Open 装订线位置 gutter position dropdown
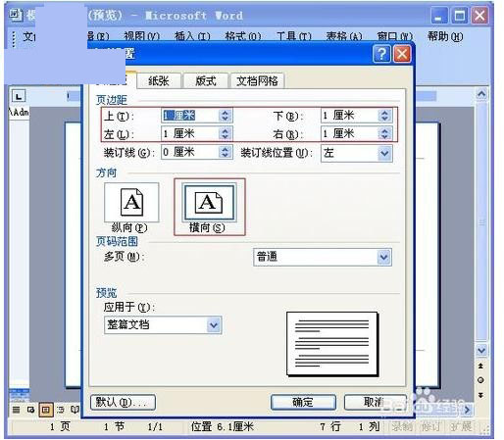This screenshot has width=504, height=440. pyautogui.click(x=384, y=153)
